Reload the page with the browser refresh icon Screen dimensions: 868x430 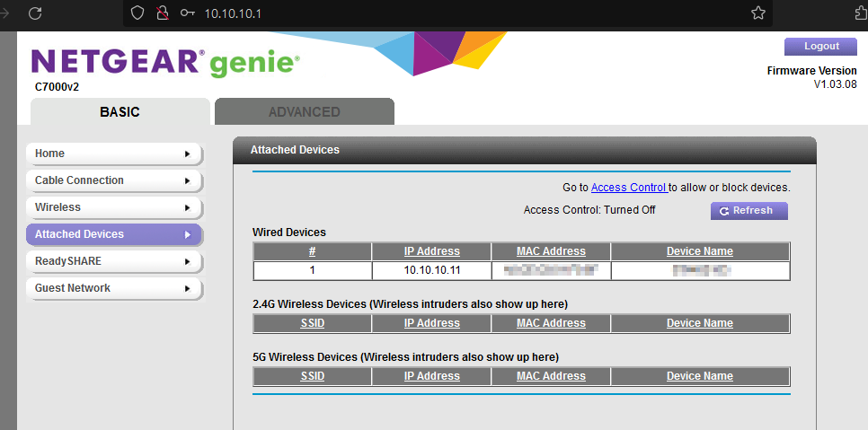[x=35, y=13]
